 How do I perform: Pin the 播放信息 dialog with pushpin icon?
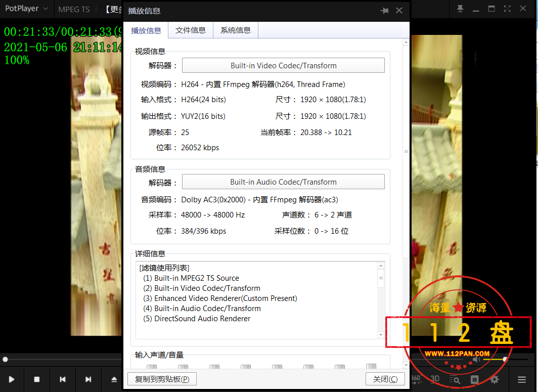pyautogui.click(x=385, y=11)
